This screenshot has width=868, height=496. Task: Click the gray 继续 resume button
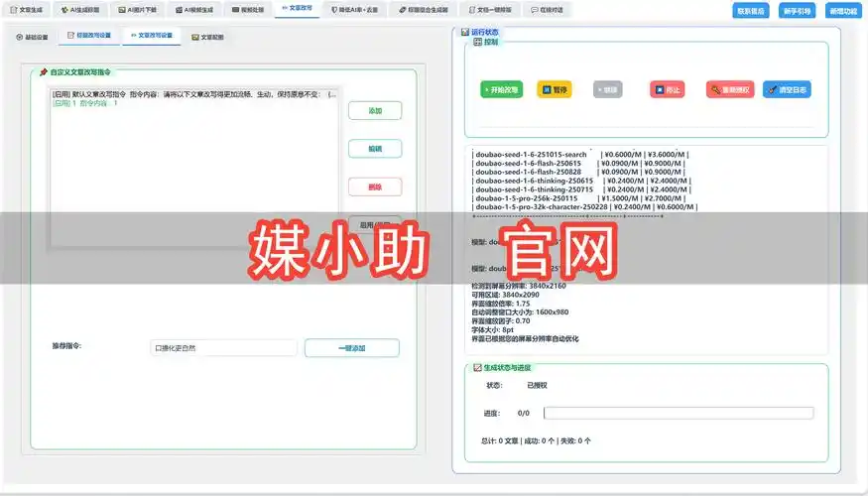point(608,89)
